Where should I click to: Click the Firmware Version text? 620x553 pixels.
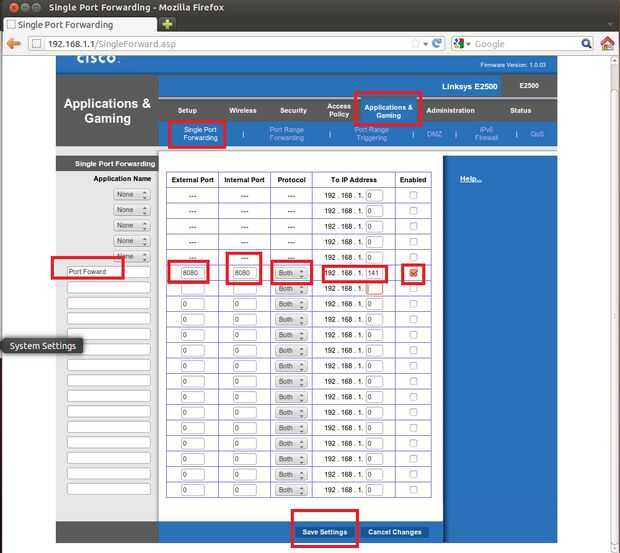(x=513, y=65)
